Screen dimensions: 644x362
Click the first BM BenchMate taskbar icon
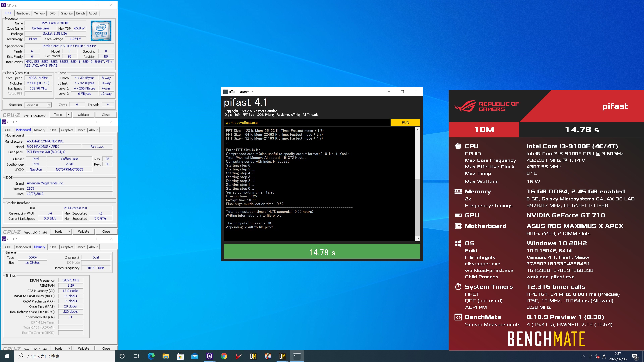253,356
